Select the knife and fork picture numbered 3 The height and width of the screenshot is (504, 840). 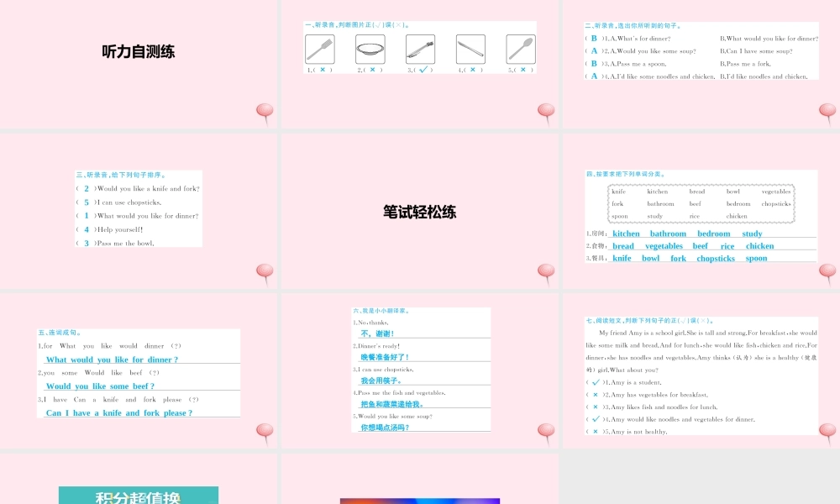[420, 49]
